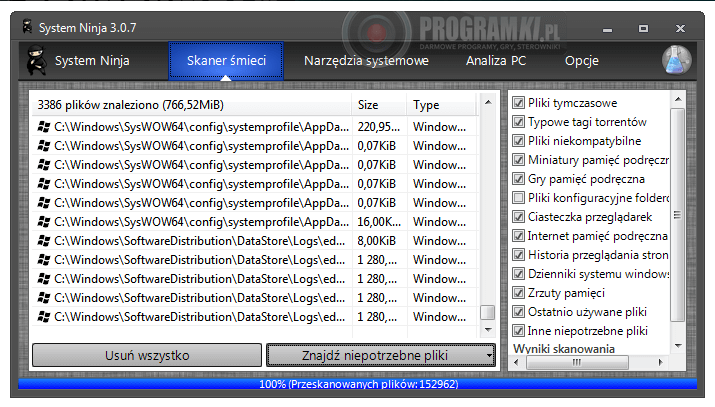Toggle Internet pamięć podręczna checkbox
The image size is (715, 407).
tap(518, 236)
